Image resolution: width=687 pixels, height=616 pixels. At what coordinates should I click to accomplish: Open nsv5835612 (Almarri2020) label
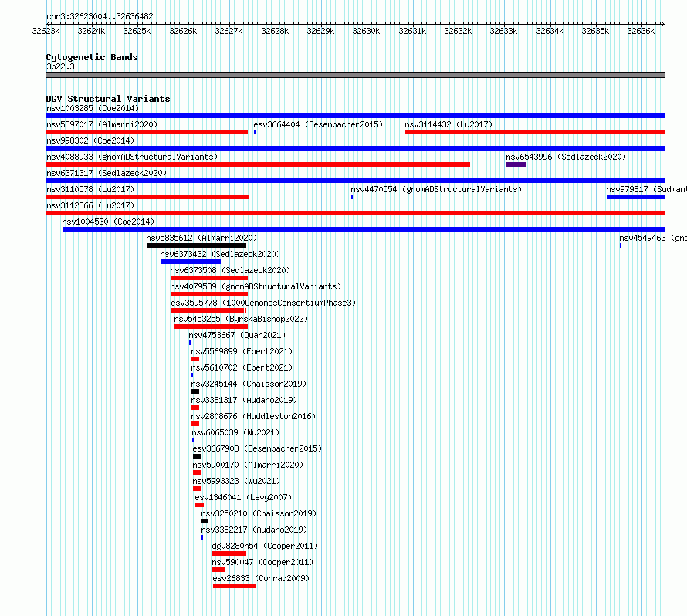tap(201, 238)
